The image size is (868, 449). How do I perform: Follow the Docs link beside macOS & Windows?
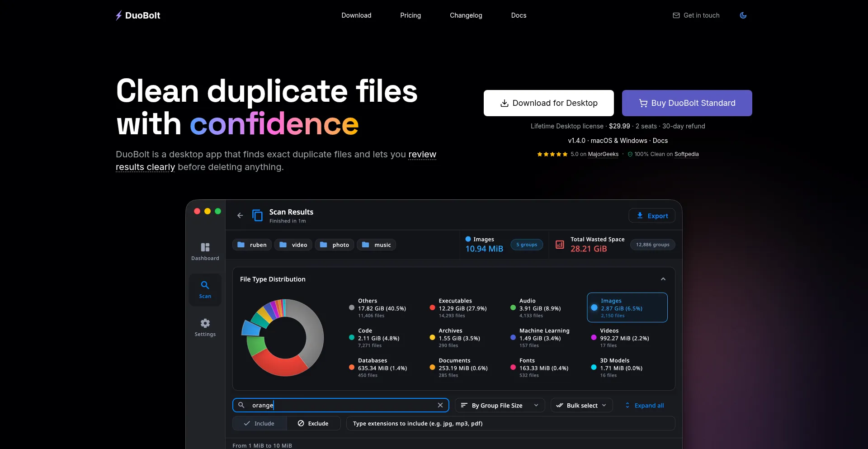click(660, 141)
